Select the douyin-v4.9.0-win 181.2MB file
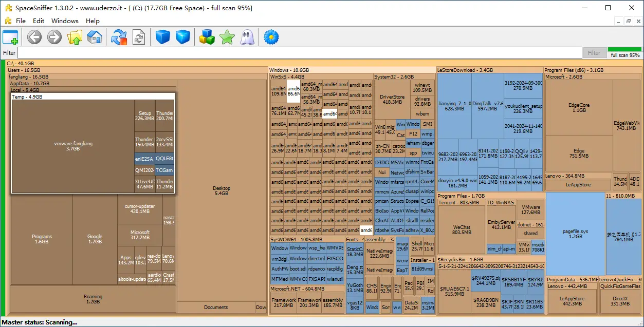The height and width of the screenshot is (327, 644). pyautogui.click(x=457, y=183)
